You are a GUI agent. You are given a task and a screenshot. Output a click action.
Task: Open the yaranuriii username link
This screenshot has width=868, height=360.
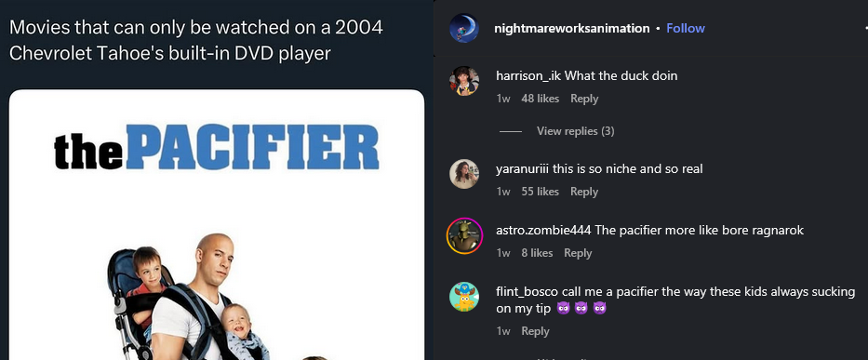tap(523, 169)
